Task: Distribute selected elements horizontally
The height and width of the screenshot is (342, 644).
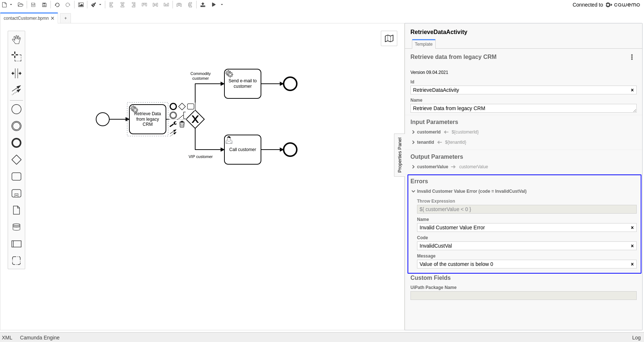Action: coord(179,5)
